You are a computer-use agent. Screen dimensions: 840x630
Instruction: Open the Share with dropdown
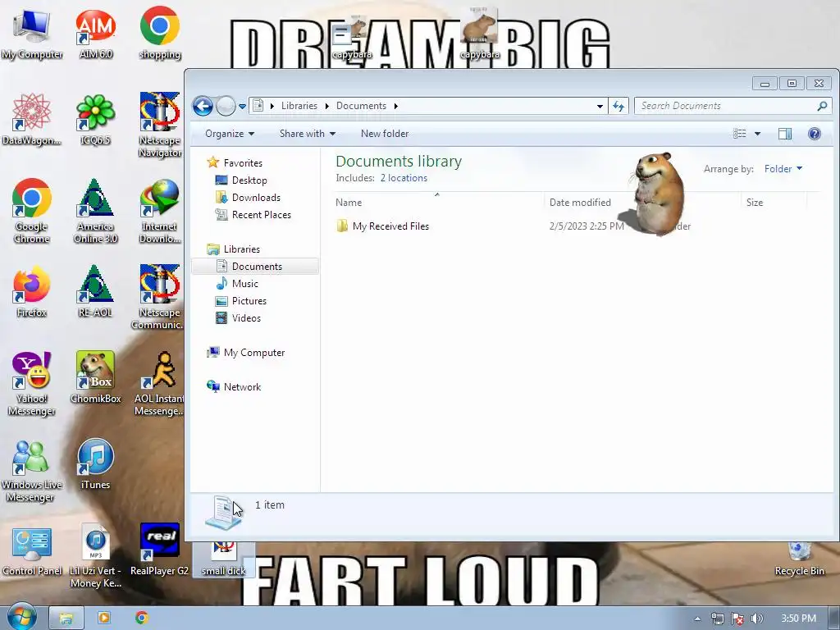tap(308, 134)
